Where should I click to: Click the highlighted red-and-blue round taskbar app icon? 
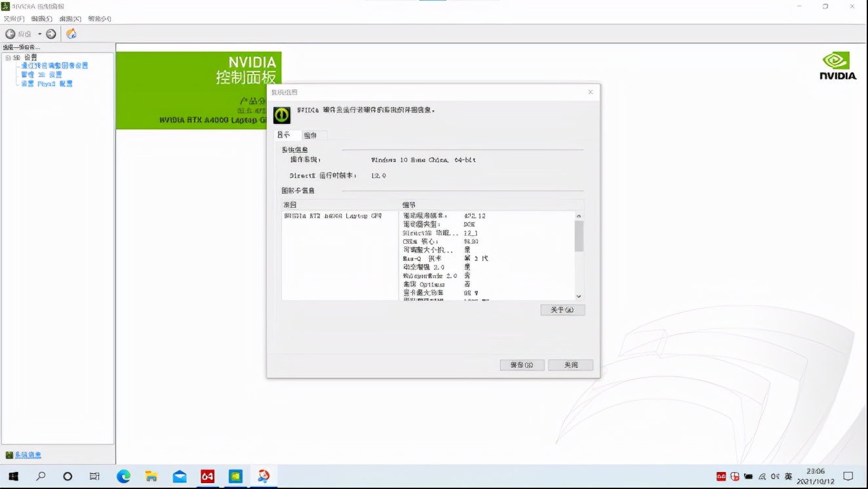pyautogui.click(x=264, y=477)
